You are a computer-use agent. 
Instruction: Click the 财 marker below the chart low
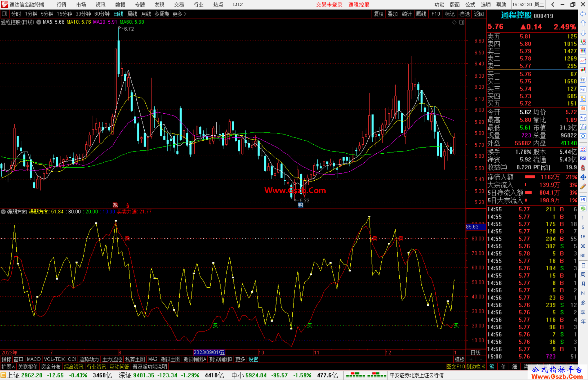[x=301, y=205]
